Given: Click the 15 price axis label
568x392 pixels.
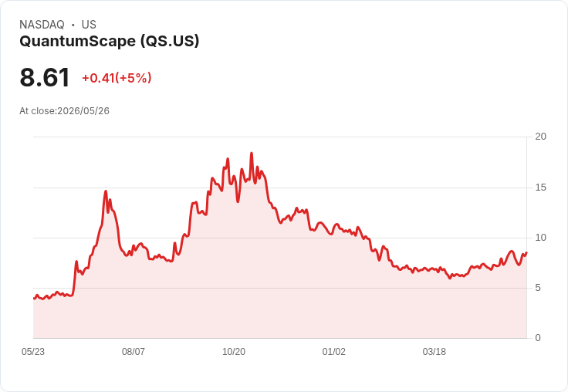Looking at the screenshot, I should click(540, 188).
